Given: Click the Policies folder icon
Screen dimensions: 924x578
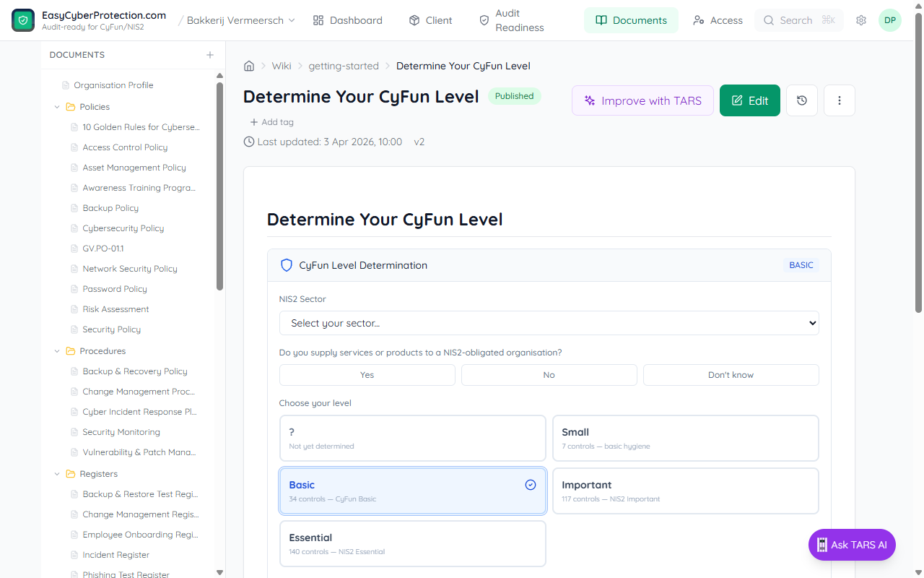Looking at the screenshot, I should pos(71,107).
